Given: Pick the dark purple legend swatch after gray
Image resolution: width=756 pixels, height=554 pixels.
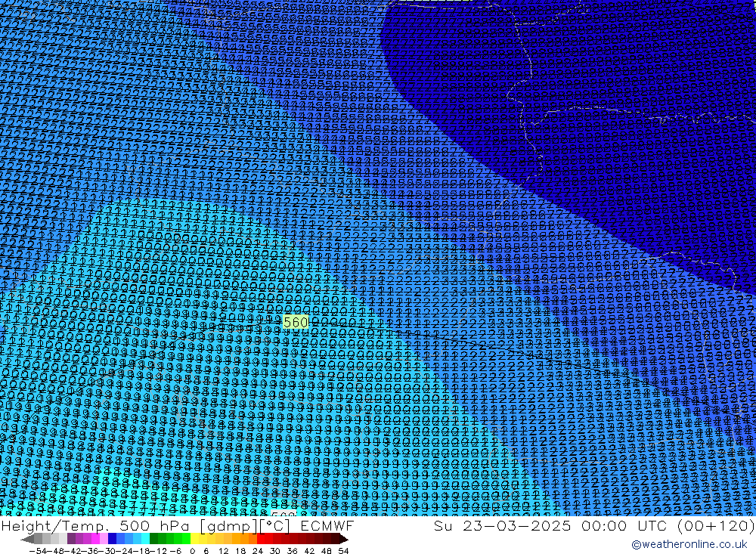Looking at the screenshot, I should coord(71,539).
